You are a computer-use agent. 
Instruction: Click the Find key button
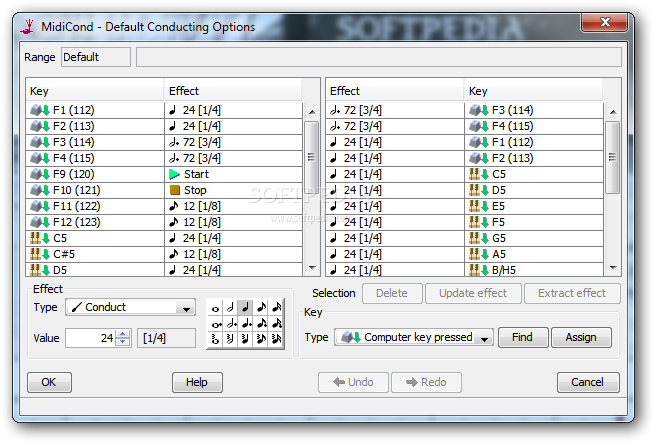[x=523, y=337]
